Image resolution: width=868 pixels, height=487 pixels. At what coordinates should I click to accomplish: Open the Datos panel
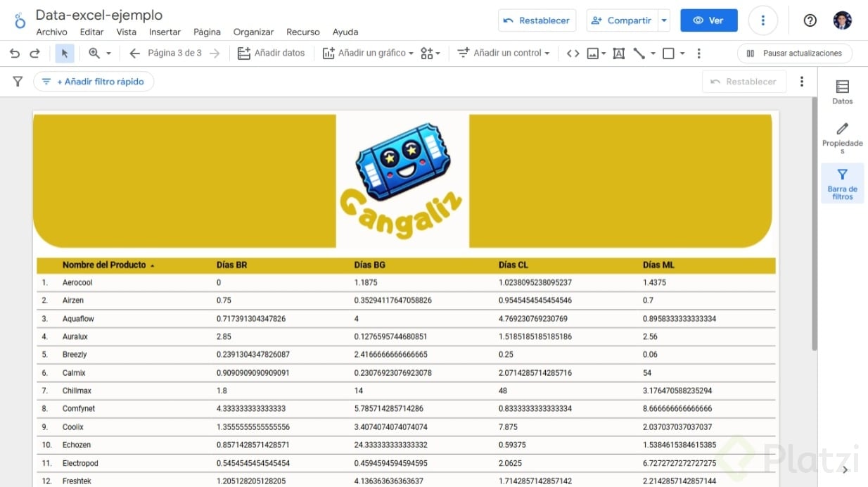[842, 92]
